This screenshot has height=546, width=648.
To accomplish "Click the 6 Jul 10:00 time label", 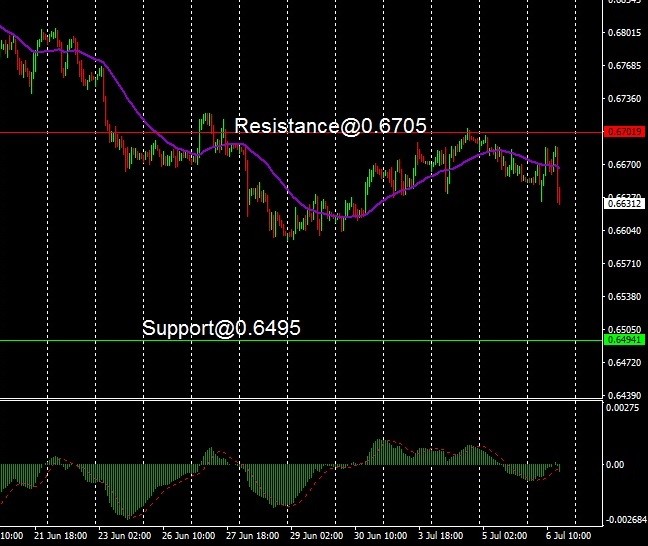I will point(569,536).
